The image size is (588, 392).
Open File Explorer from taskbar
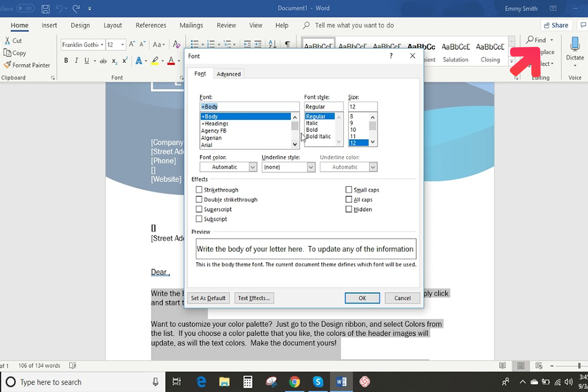click(224, 382)
